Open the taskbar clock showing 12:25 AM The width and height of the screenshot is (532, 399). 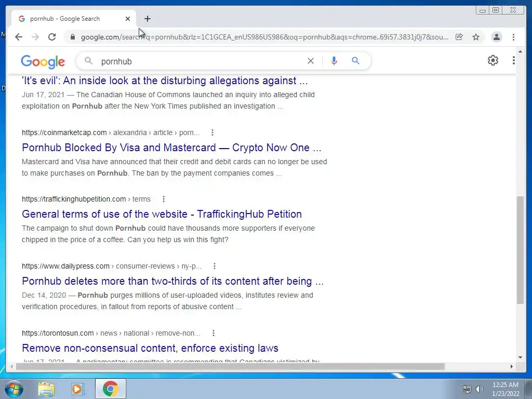click(506, 389)
